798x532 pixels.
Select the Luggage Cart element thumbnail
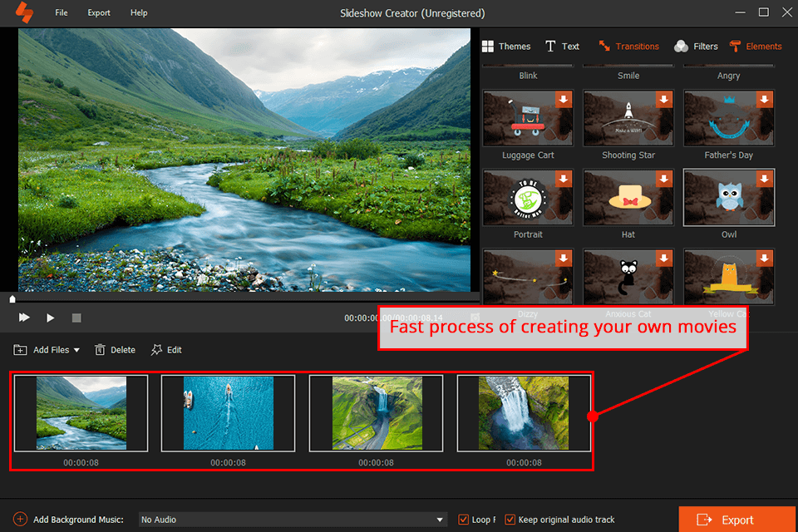[x=528, y=118]
